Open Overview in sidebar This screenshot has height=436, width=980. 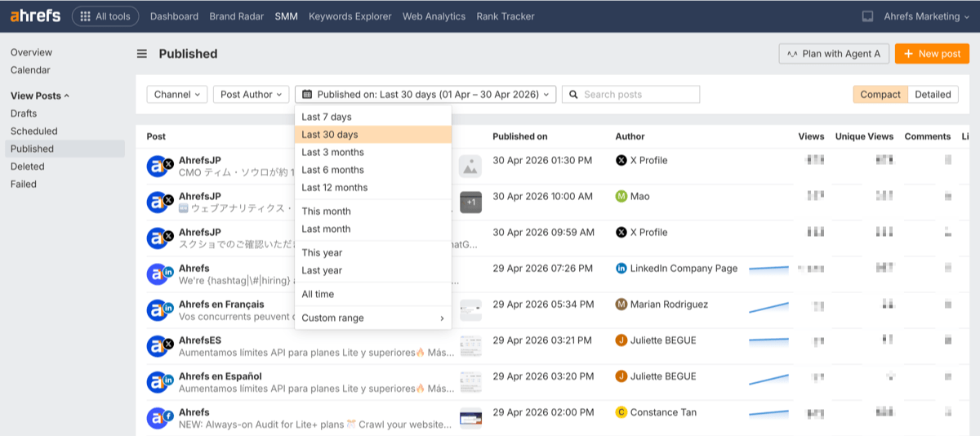tap(31, 52)
